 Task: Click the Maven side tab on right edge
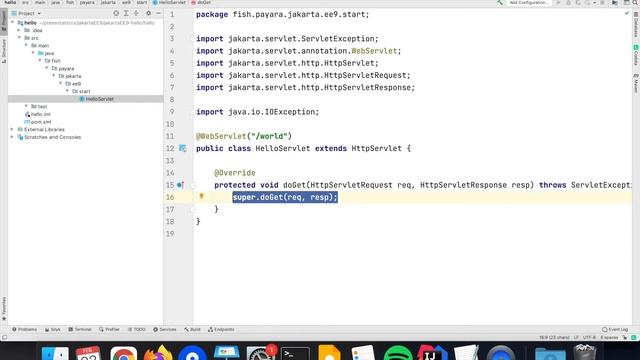click(x=636, y=84)
